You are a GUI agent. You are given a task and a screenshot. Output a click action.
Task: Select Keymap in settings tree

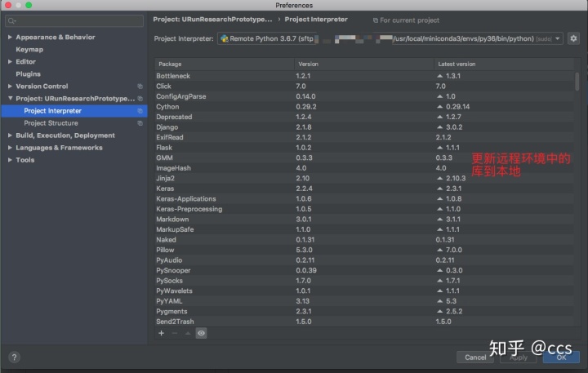tap(29, 50)
